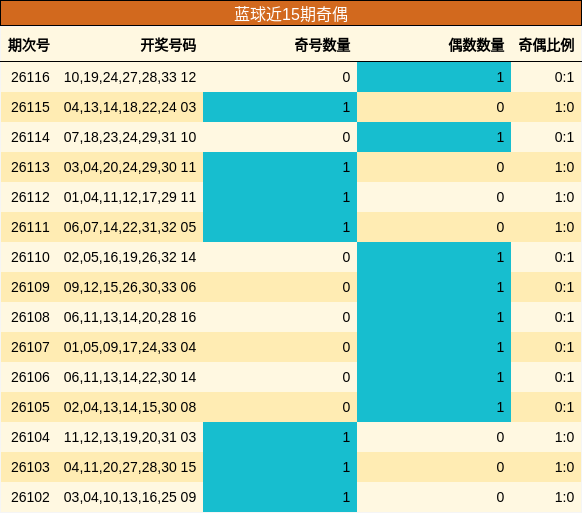Click highlighted even count in row 26107
Image resolution: width=582 pixels, height=513 pixels.
[434, 347]
